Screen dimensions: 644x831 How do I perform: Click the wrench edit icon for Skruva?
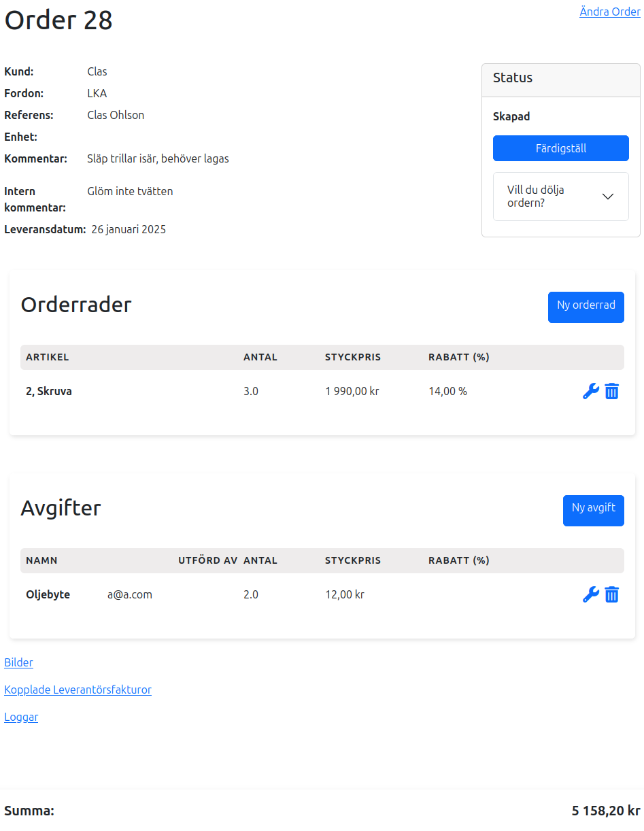(590, 391)
